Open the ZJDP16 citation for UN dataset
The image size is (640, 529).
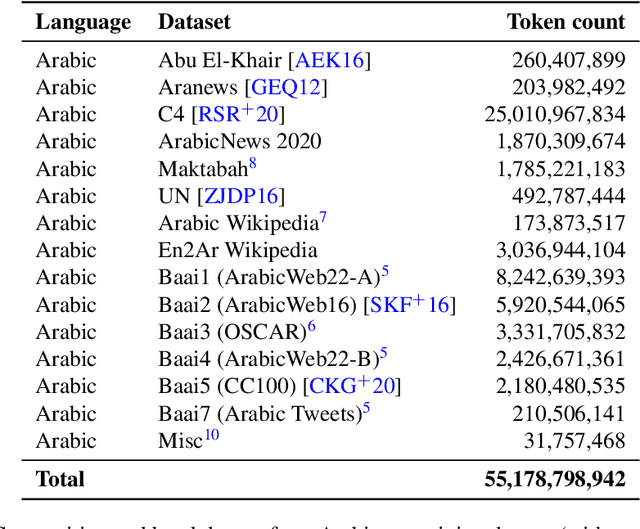(x=242, y=195)
